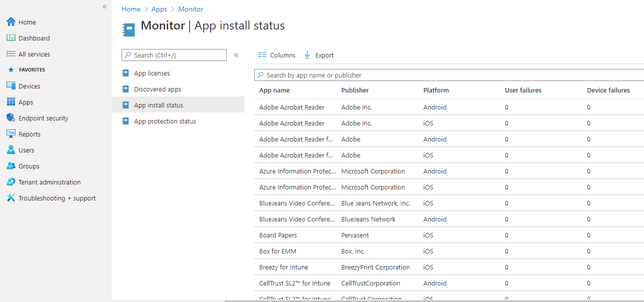Open the Home breadcrumb link
644x302 pixels.
tap(131, 9)
